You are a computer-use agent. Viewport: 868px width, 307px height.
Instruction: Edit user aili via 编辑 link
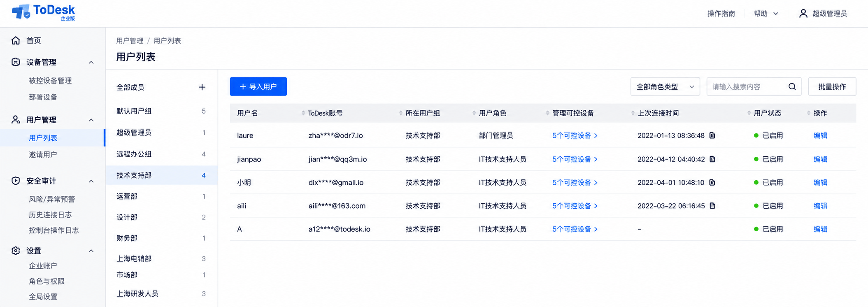pos(820,206)
